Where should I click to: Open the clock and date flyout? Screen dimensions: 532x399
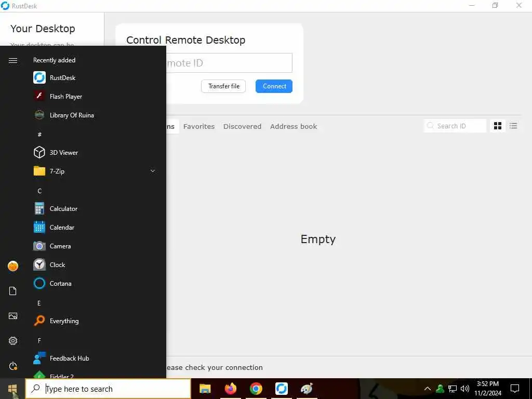pos(487,389)
